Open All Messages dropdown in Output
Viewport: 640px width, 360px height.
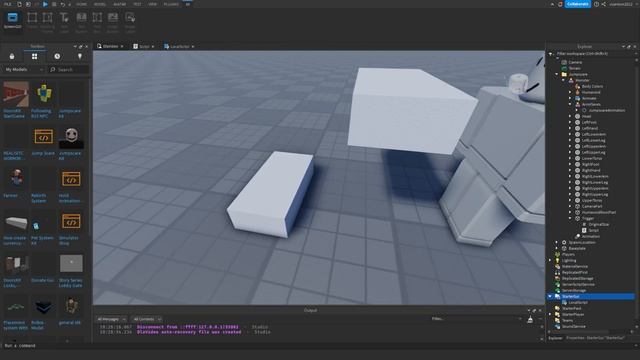(111, 319)
